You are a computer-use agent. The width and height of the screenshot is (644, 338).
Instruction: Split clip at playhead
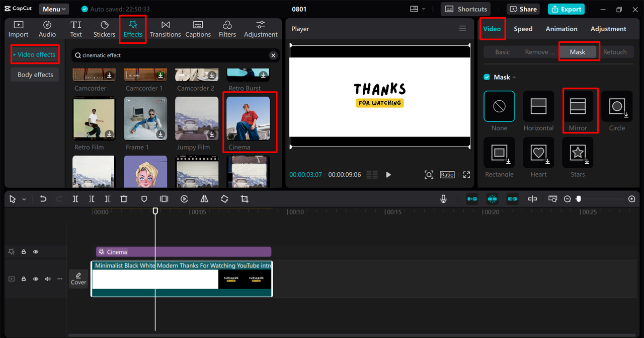pyautogui.click(x=75, y=199)
